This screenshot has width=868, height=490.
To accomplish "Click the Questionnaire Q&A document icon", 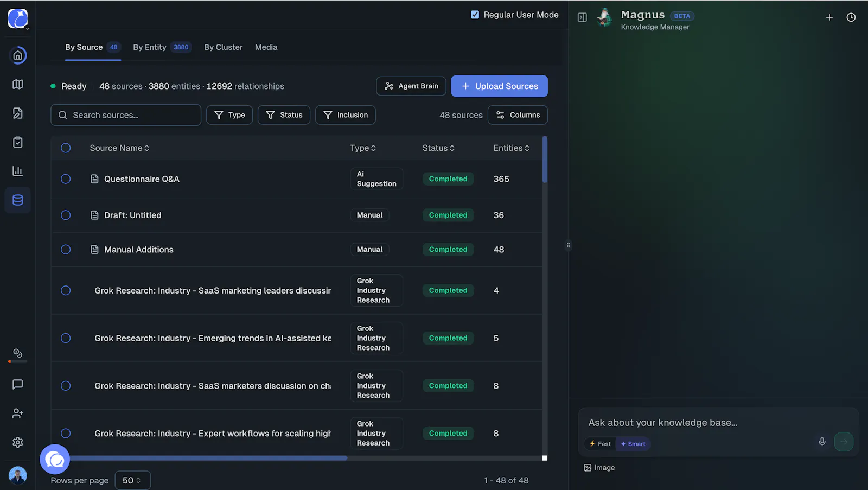I will point(94,179).
